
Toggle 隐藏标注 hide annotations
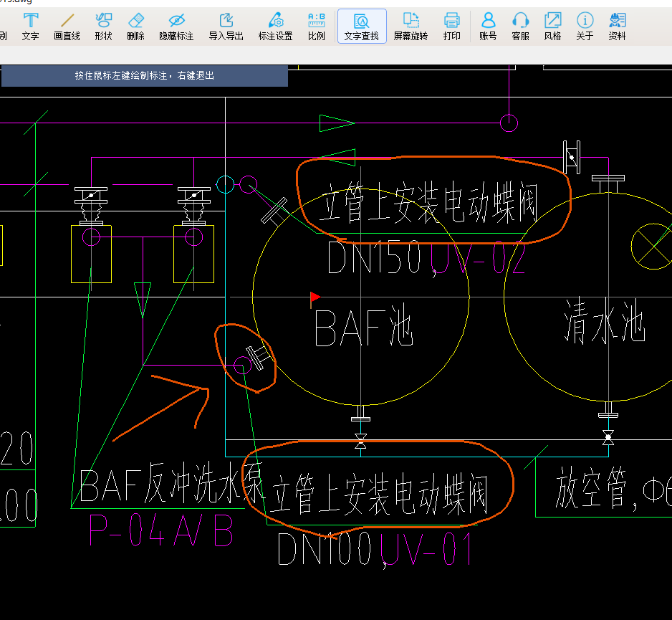[176, 27]
